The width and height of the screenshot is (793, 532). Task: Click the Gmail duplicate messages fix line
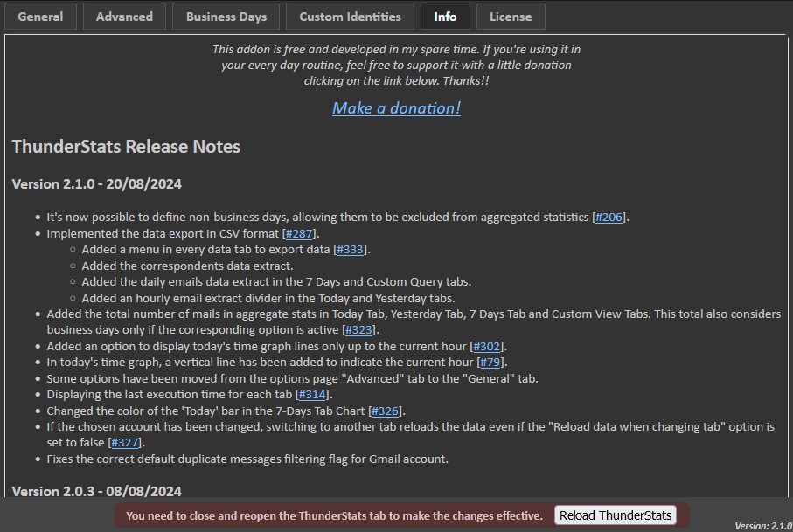click(247, 459)
